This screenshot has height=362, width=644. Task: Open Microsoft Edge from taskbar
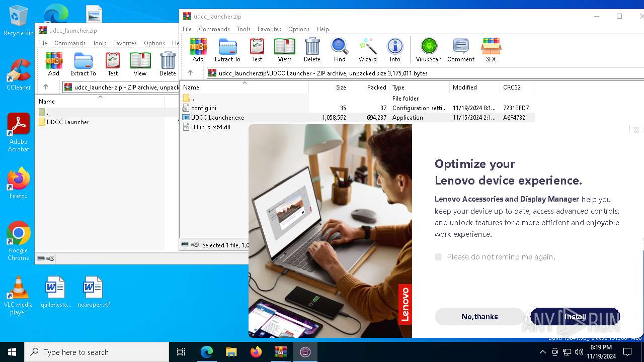(x=206, y=352)
